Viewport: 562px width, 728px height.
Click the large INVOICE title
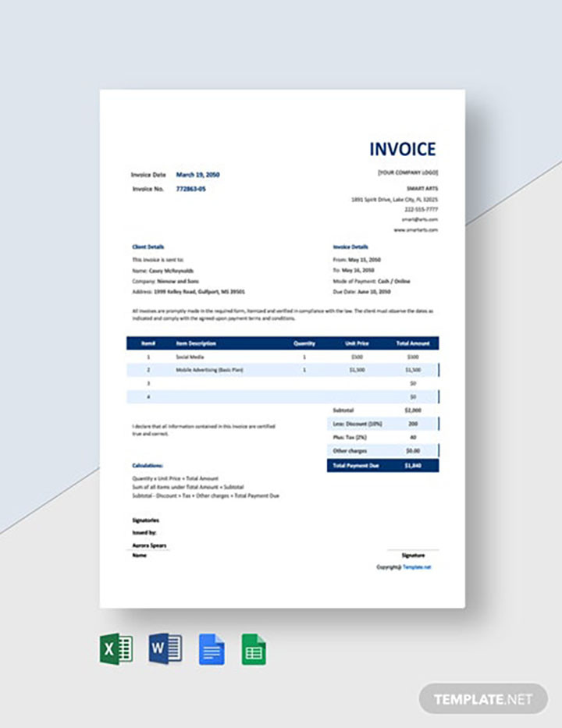pos(403,149)
